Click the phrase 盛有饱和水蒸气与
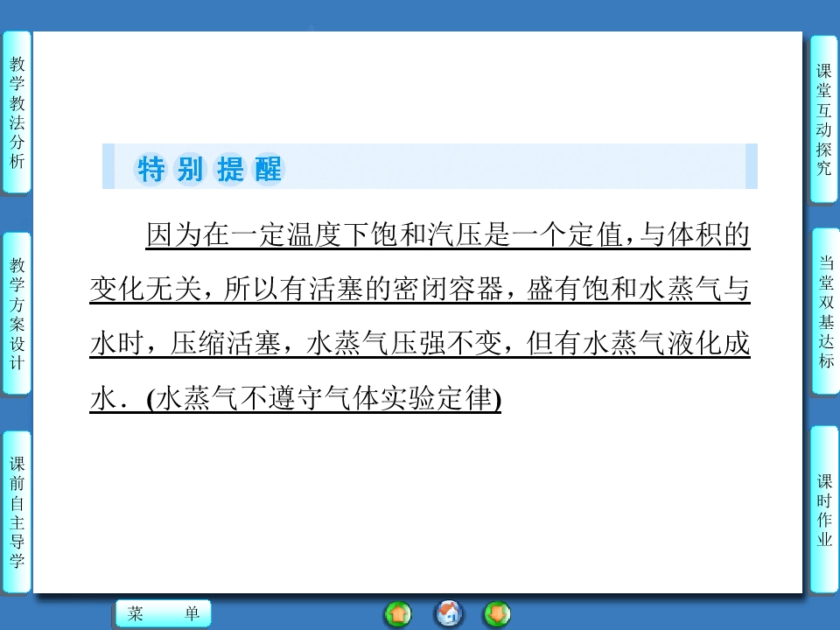Screen dimensions: 840x630 638,290
